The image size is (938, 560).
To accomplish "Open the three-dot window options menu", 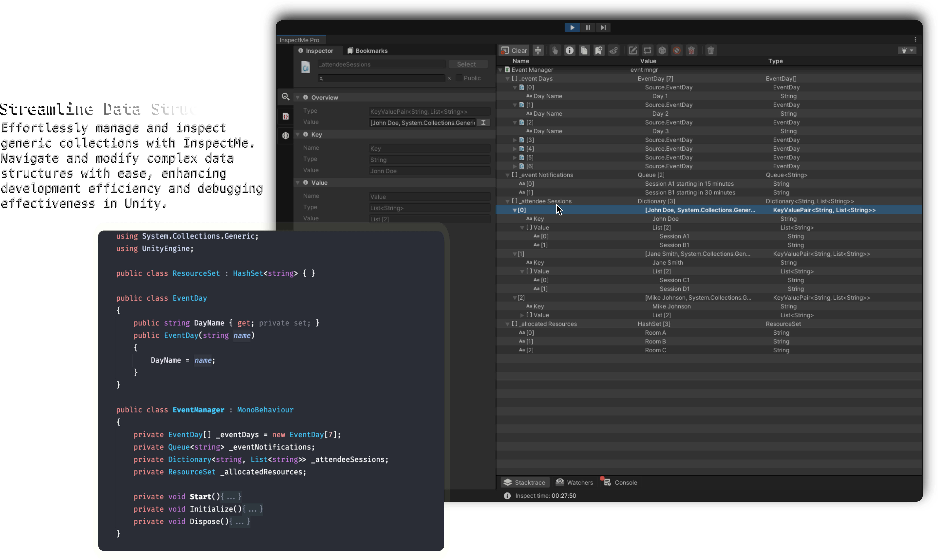I will pyautogui.click(x=915, y=39).
